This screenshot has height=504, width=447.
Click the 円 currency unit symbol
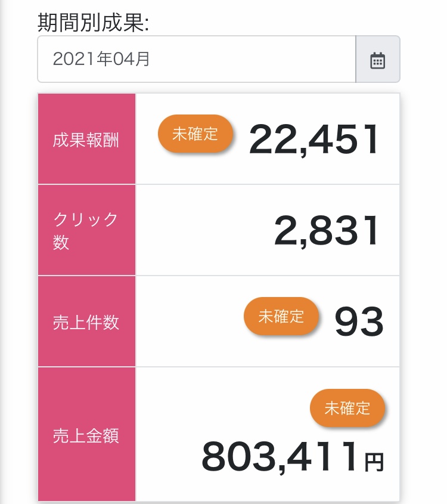coord(374,462)
